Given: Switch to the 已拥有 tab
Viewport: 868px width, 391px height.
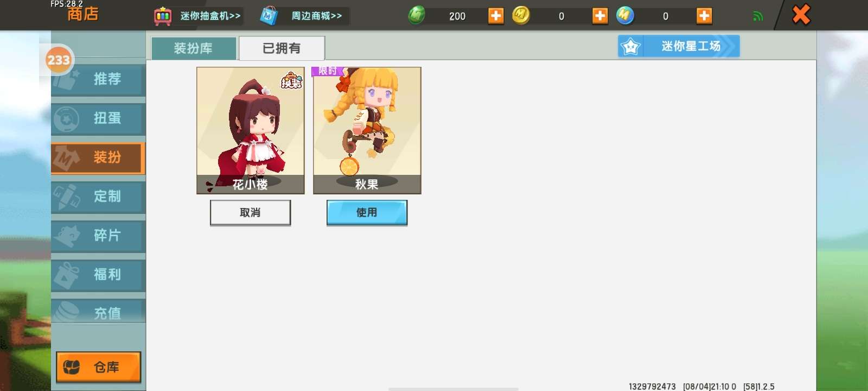Looking at the screenshot, I should click(282, 48).
